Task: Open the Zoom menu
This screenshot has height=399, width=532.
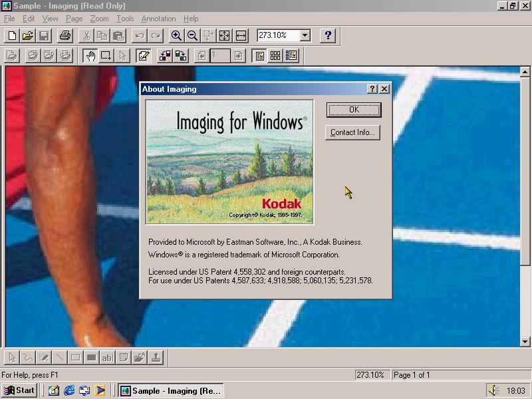Action: (x=99, y=19)
